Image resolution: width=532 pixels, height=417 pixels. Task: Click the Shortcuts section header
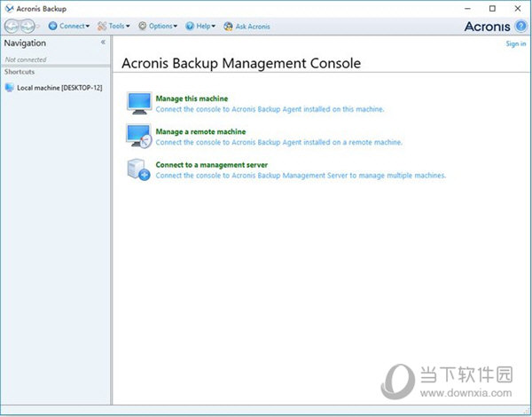20,72
